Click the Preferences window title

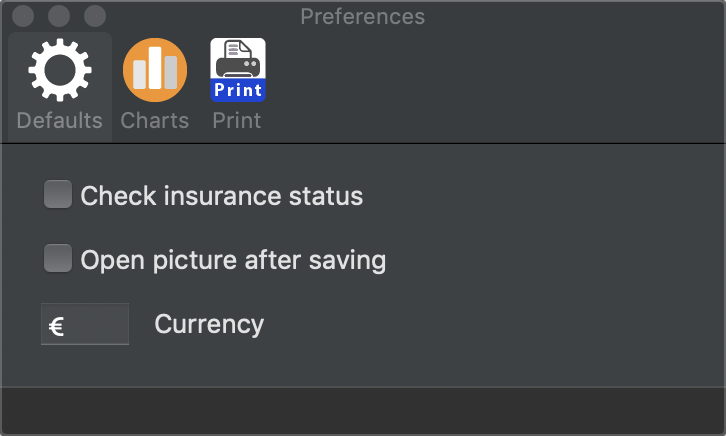click(x=363, y=17)
